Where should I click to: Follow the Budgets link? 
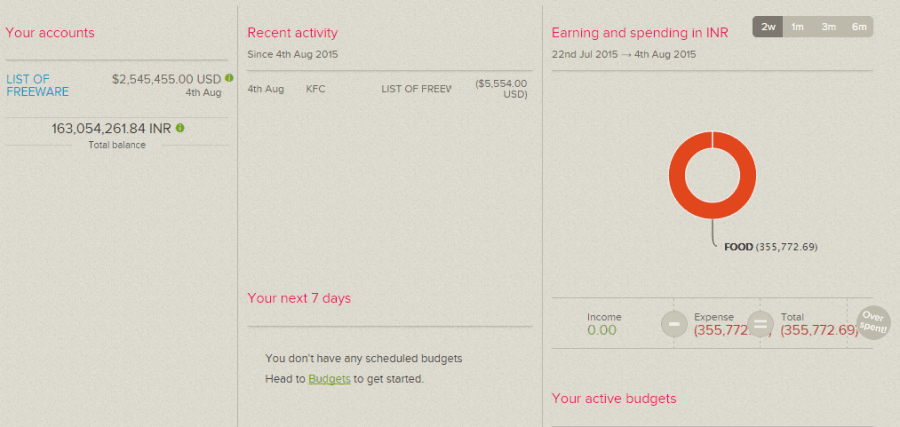(329, 379)
